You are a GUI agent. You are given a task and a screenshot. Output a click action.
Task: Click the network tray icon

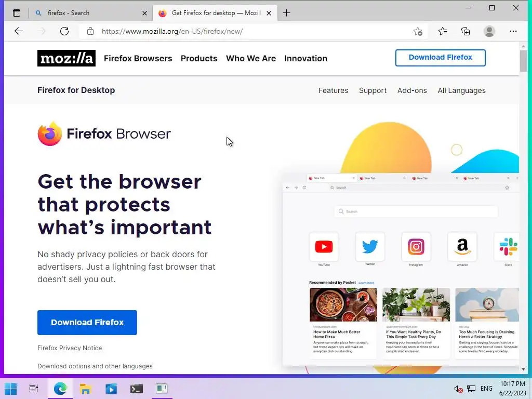coord(471,389)
